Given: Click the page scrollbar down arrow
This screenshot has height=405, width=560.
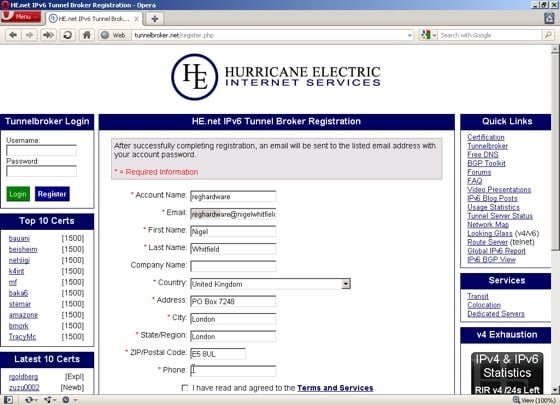Looking at the screenshot, I should 555,390.
